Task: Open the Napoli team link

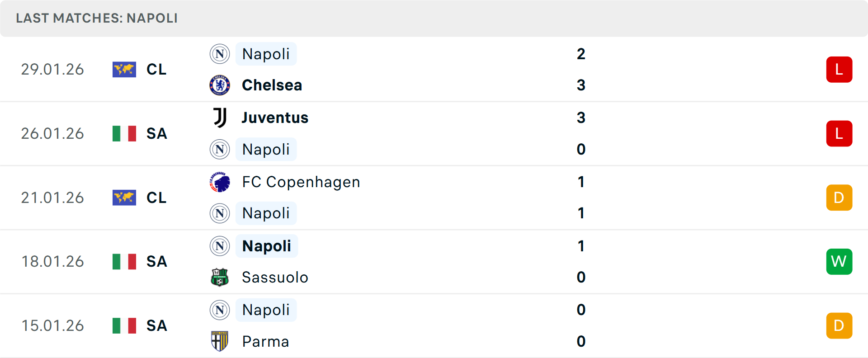Action: [x=266, y=54]
